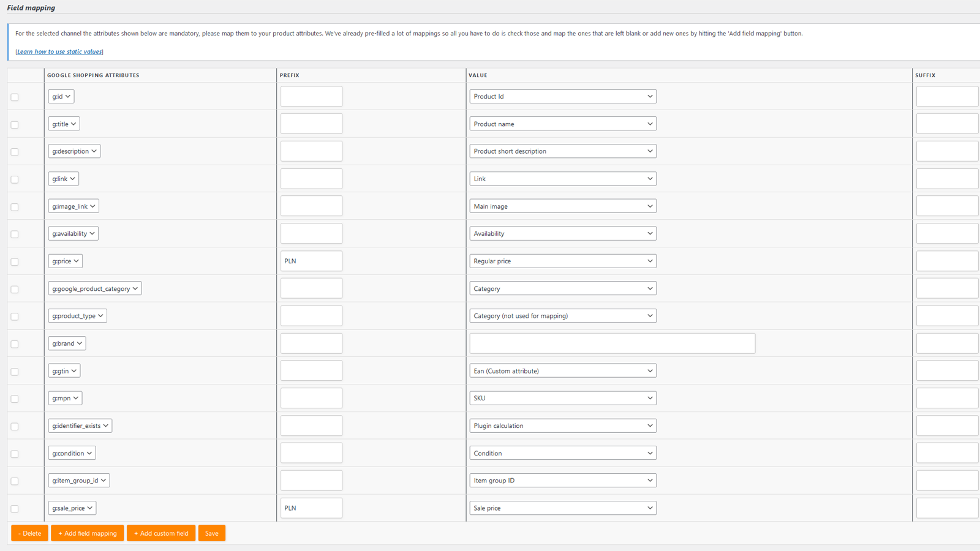980x551 pixels.
Task: Open the g:description attribute dropdown
Action: point(74,151)
